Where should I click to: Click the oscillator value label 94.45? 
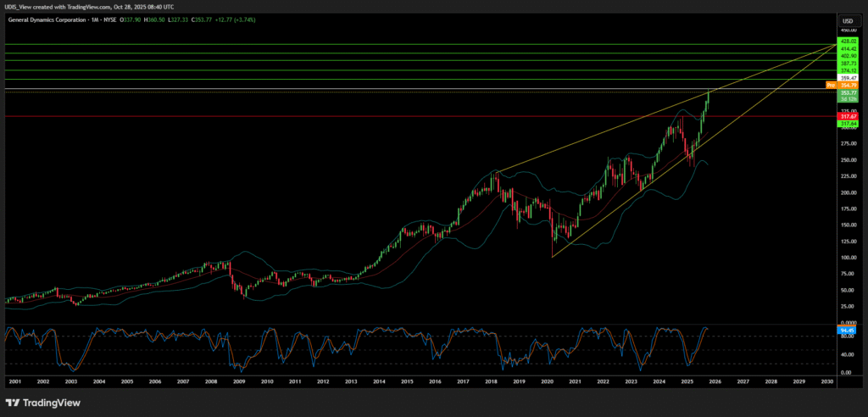point(849,328)
